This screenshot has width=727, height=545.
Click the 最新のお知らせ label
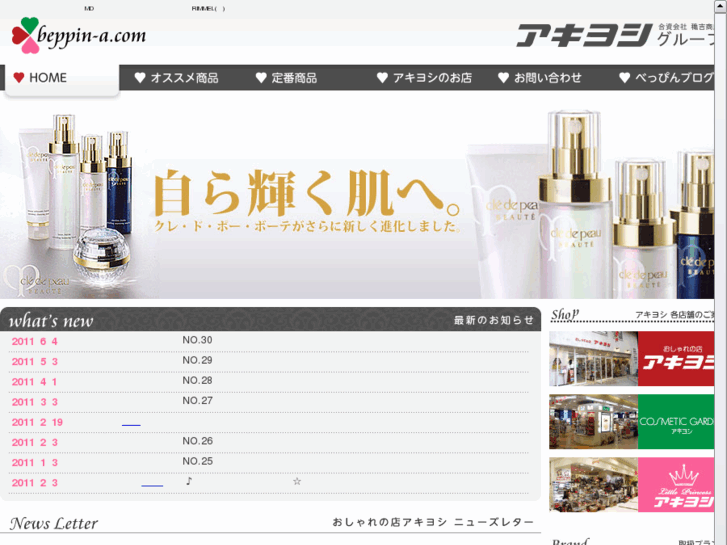(493, 320)
